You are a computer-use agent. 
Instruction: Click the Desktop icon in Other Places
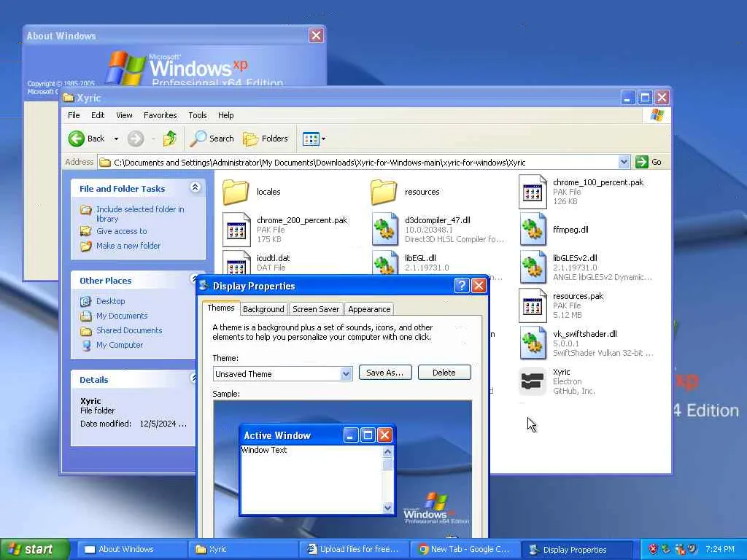coord(86,301)
